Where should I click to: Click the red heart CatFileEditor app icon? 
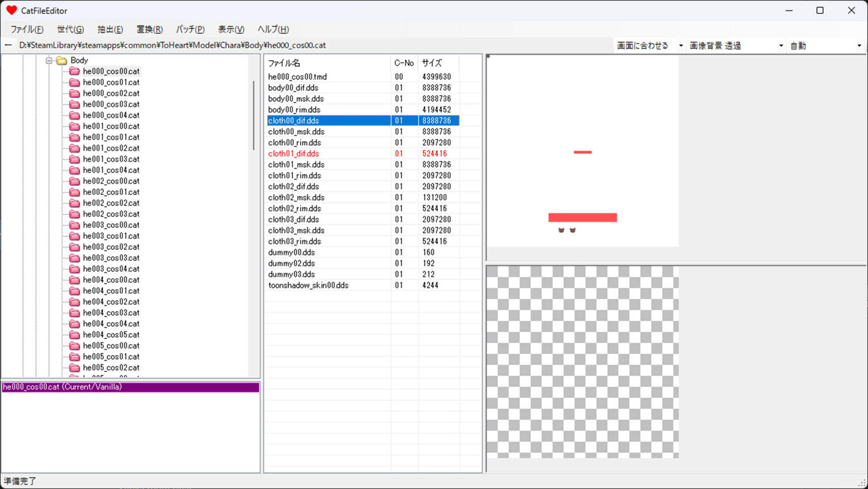click(x=12, y=10)
